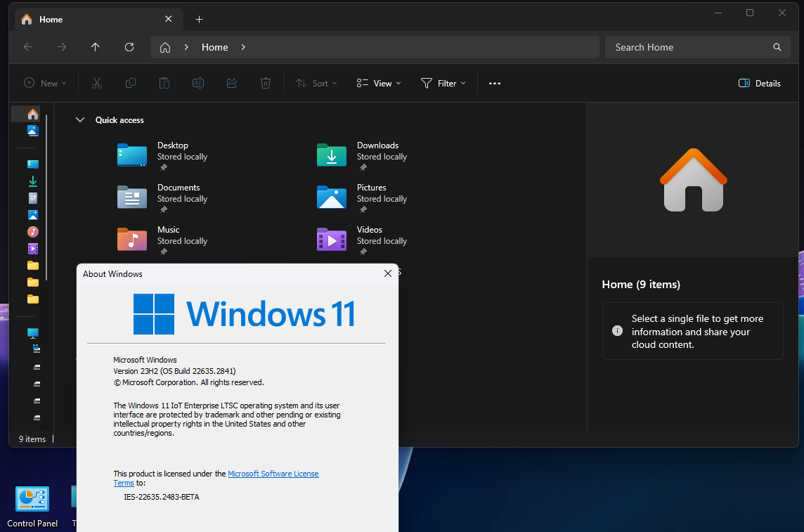Add a new tab with plus button

point(200,20)
